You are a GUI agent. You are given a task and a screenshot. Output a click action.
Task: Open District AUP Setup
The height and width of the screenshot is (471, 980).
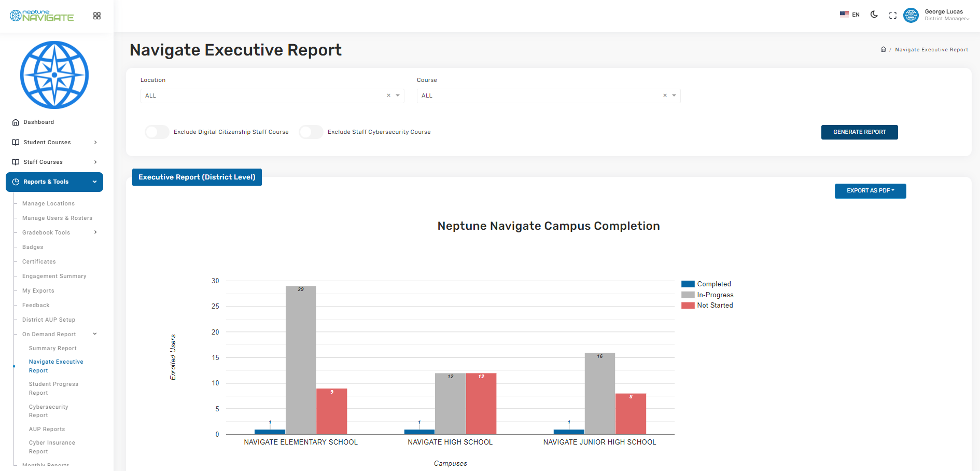point(49,320)
